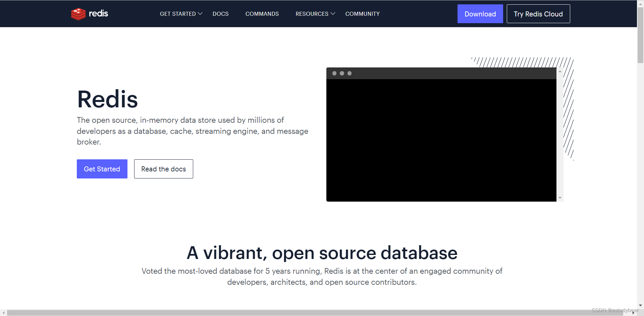The image size is (644, 316).
Task: Click the Redis logo in header
Action: click(90, 14)
